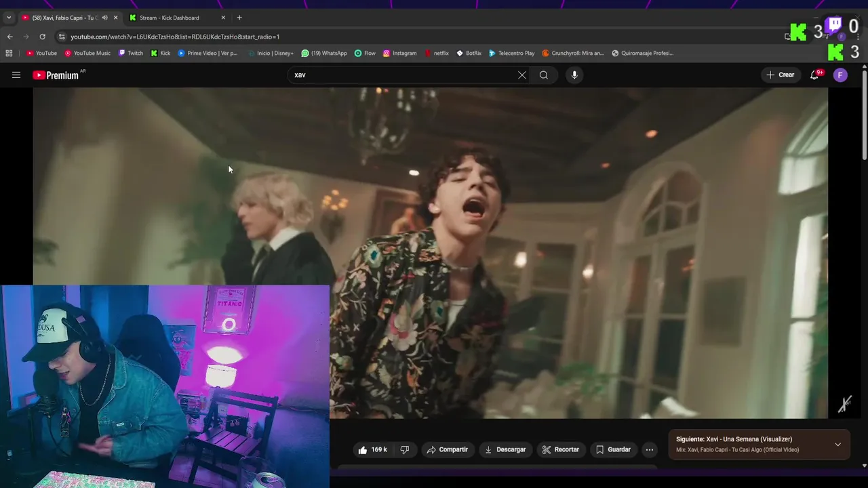Open the Kick bookmark
The height and width of the screenshot is (488, 868).
coord(161,53)
